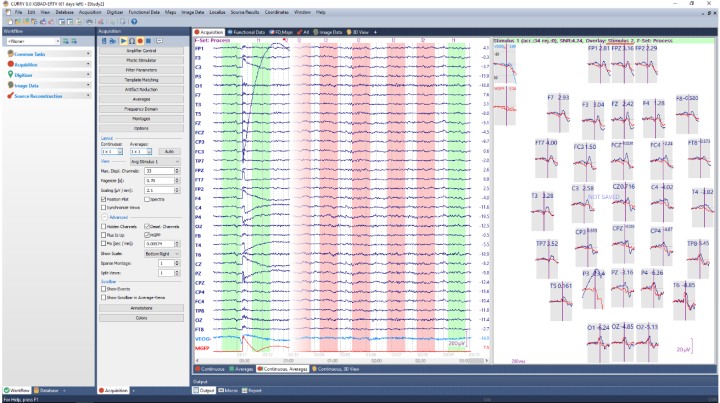Click the blue Stop acquisition icon
Viewport: 720px width, 403px height.
[148, 41]
